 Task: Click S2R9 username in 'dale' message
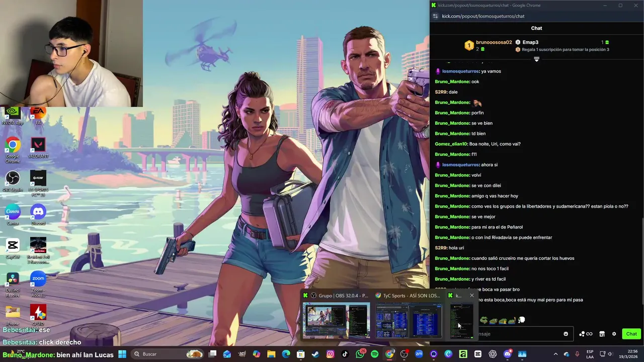point(441,92)
